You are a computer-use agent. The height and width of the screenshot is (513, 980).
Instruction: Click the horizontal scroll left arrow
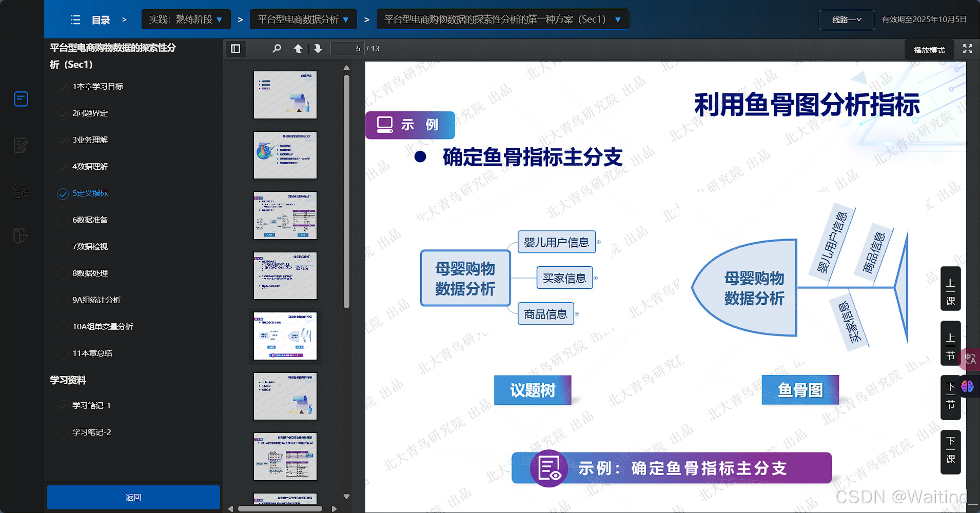click(x=231, y=509)
